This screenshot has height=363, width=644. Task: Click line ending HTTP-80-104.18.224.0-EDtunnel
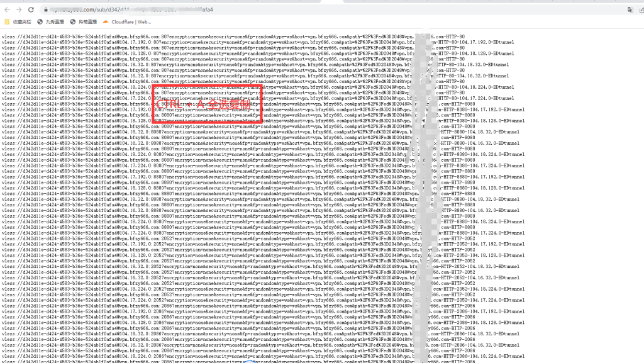(189, 87)
